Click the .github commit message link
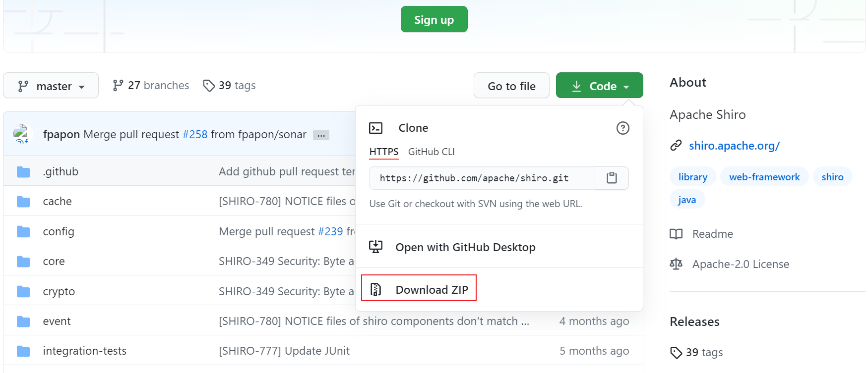Screen dimensions: 868x373 tap(287, 171)
